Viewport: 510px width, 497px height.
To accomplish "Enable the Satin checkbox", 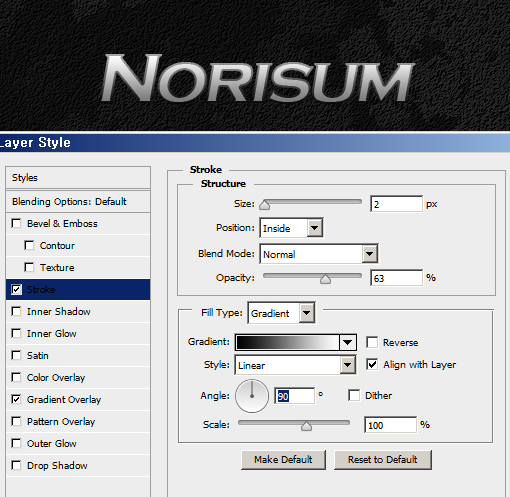I will coord(16,355).
